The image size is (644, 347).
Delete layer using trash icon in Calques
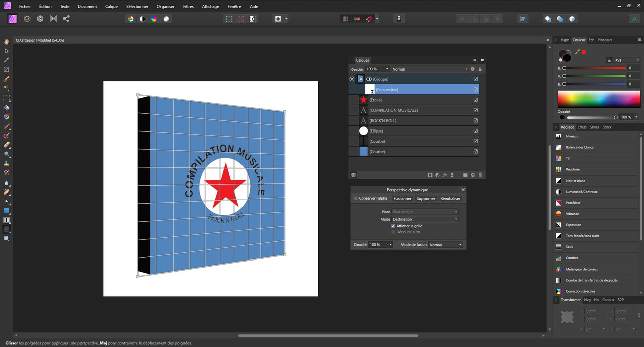tap(480, 175)
